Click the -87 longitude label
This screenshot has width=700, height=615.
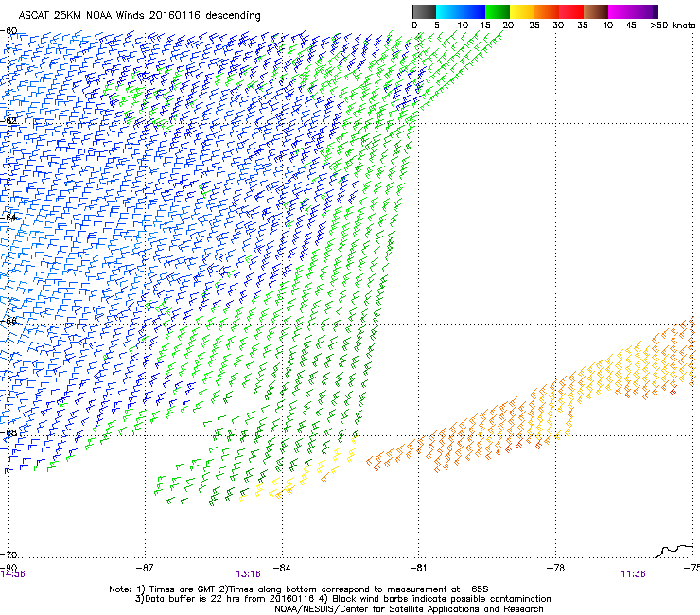coord(145,568)
